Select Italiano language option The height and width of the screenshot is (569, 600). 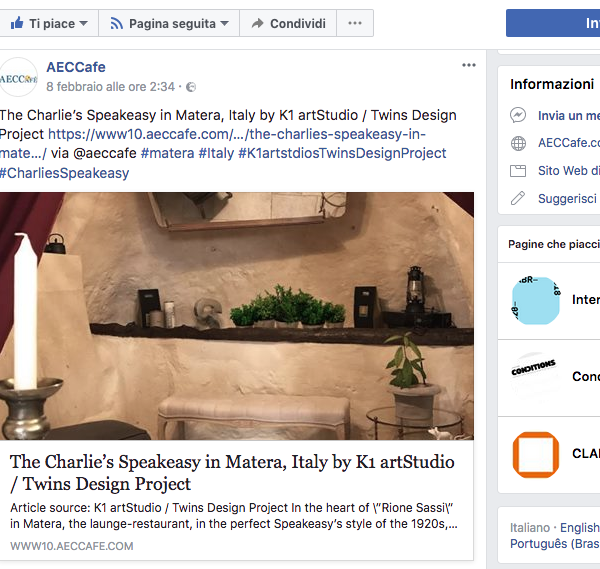coord(530,528)
